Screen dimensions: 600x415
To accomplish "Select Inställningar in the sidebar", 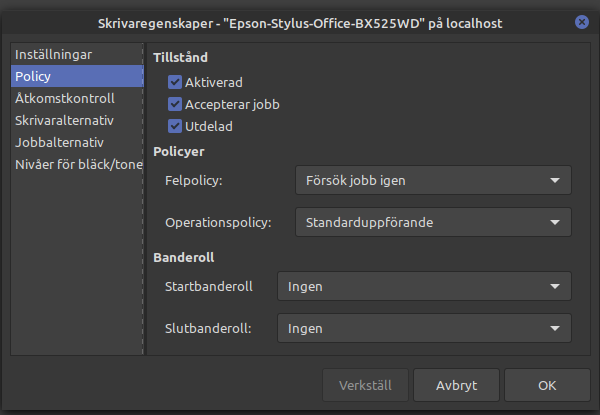I will (x=77, y=54).
